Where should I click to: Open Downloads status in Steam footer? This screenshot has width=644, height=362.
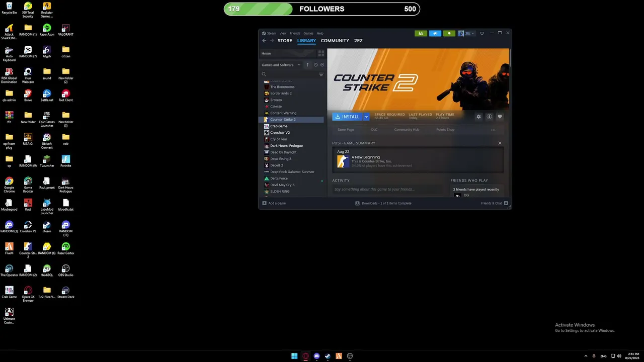(x=383, y=203)
